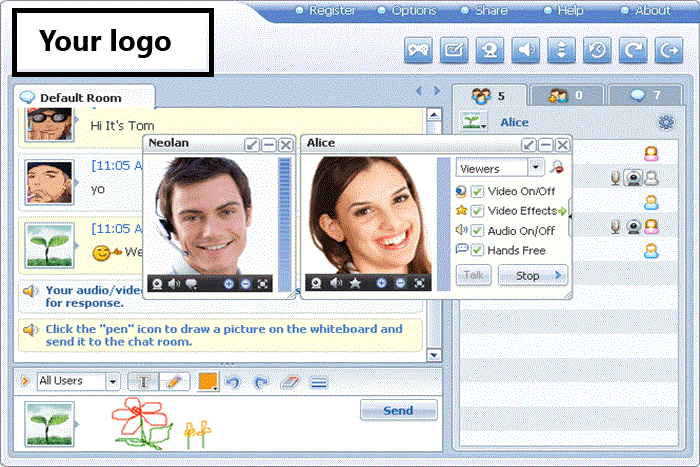This screenshot has width=700, height=467.
Task: Open the history clock icon in top toolbar
Action: [597, 50]
